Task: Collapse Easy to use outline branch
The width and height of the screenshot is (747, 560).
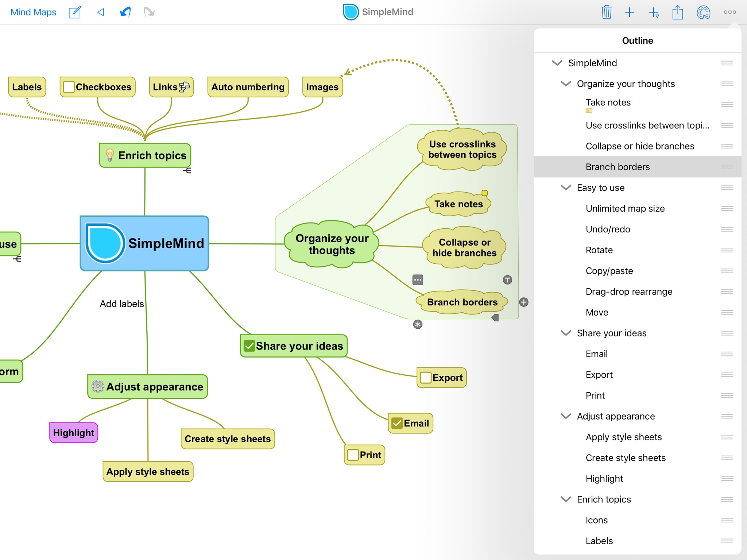Action: click(566, 188)
